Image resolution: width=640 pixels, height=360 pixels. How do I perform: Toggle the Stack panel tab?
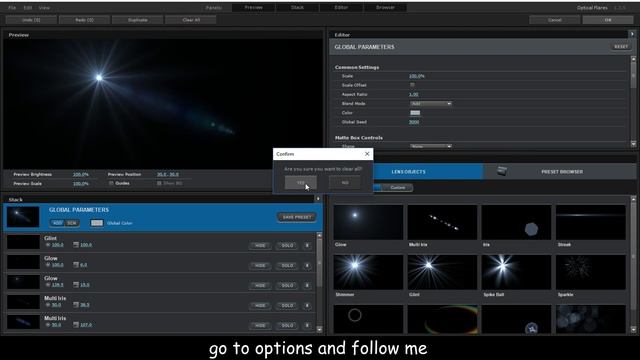(297, 7)
